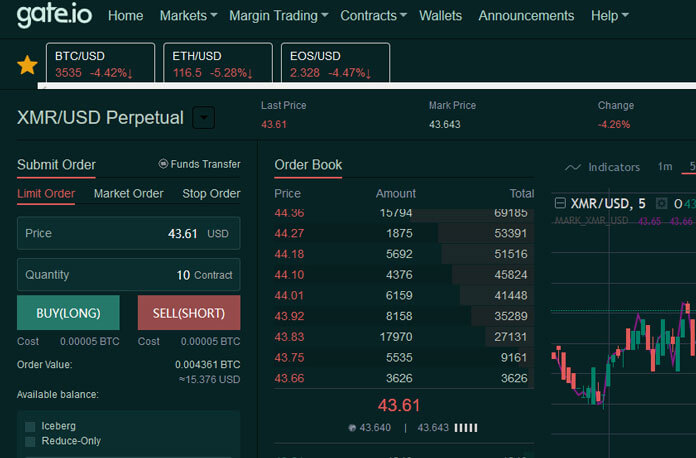The image size is (696, 458).
Task: Click the Price input field
Action: 129,233
